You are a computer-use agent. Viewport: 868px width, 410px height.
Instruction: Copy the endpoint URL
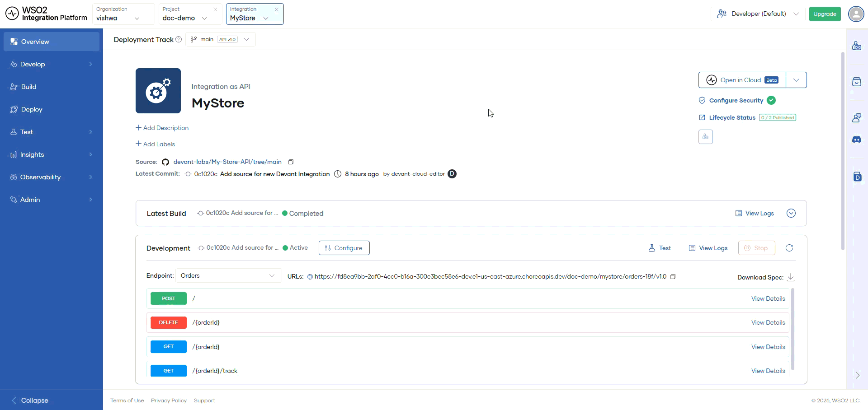click(x=673, y=276)
